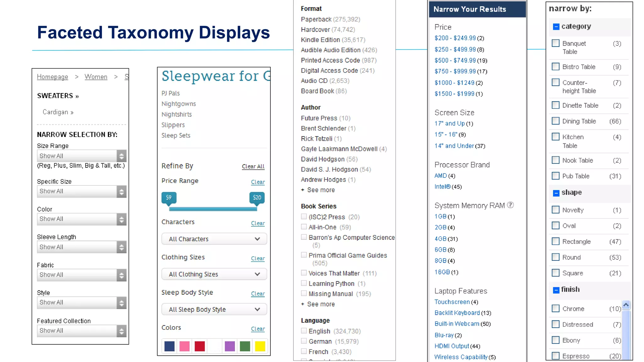Open the Sleep Sets category

176,135
